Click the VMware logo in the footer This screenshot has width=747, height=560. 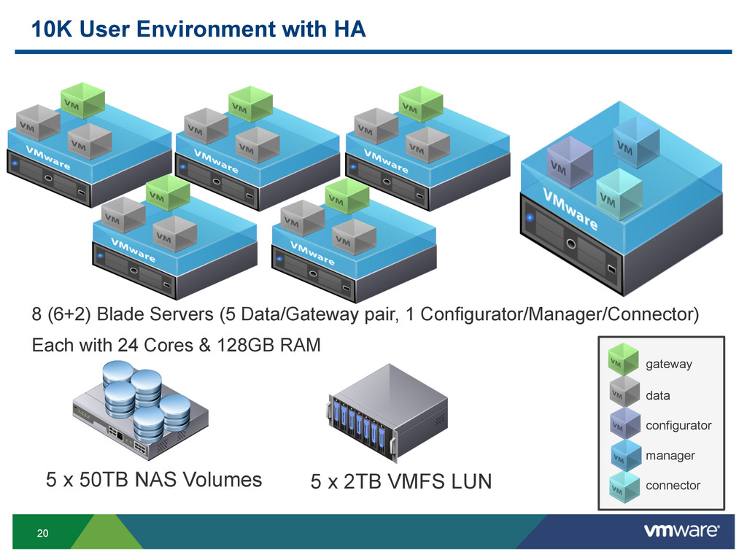pos(682,530)
